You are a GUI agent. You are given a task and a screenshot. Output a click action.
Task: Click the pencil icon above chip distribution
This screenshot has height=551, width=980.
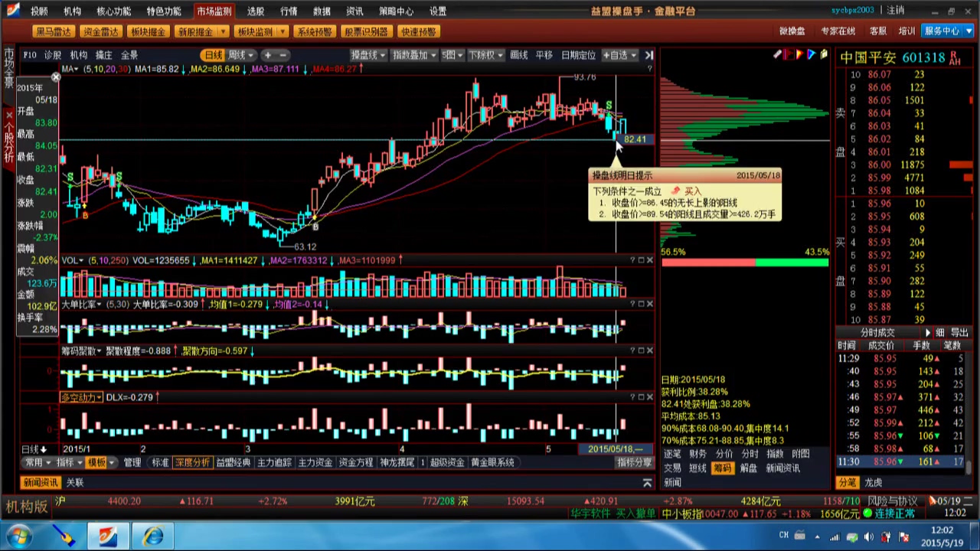(x=777, y=54)
